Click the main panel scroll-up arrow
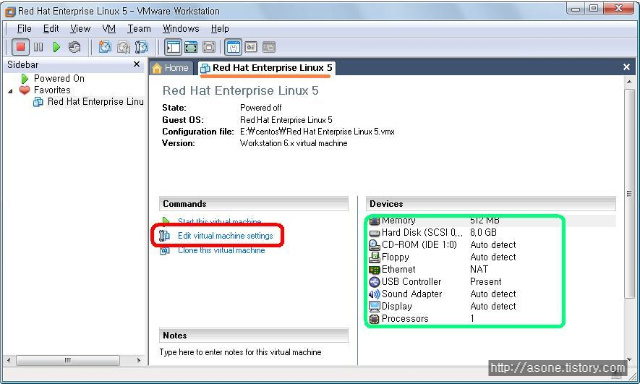This screenshot has height=384, width=640. pos(629,81)
